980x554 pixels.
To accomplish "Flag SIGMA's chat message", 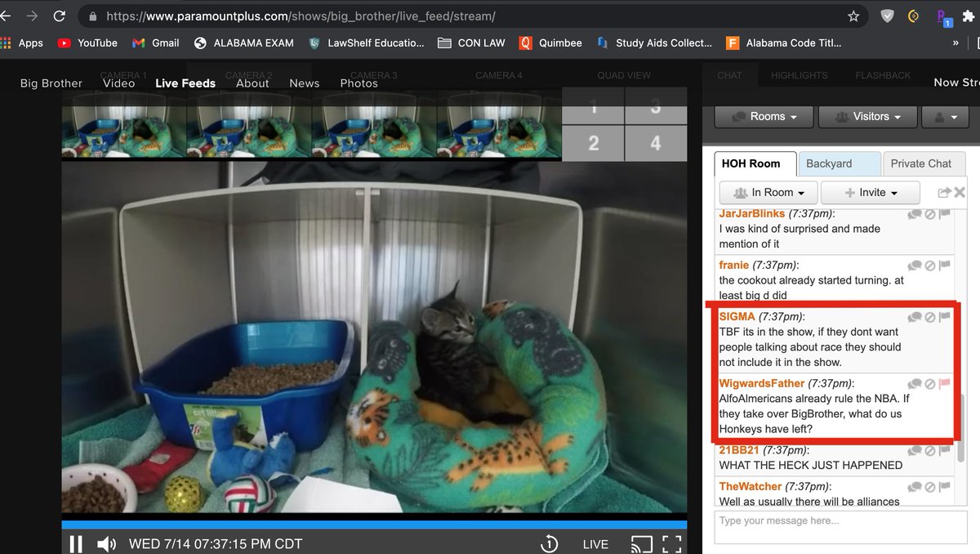I will (x=945, y=317).
